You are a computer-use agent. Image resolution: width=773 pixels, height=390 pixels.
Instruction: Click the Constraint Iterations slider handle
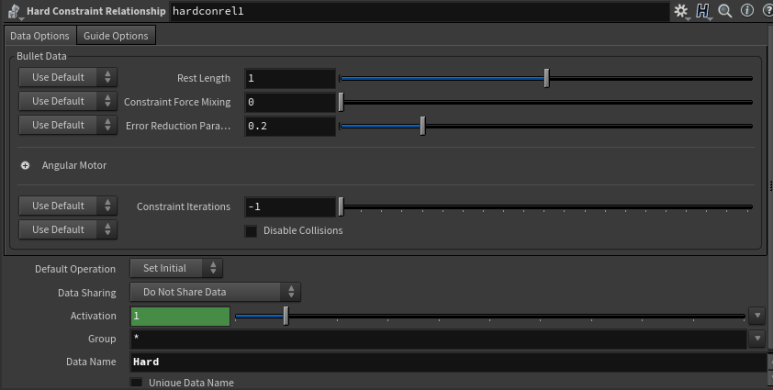click(x=341, y=207)
